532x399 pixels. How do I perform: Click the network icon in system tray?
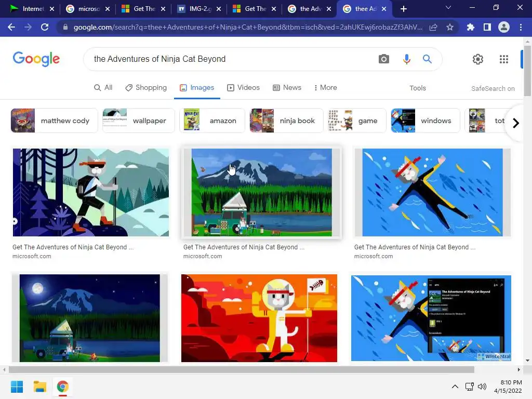pyautogui.click(x=470, y=387)
